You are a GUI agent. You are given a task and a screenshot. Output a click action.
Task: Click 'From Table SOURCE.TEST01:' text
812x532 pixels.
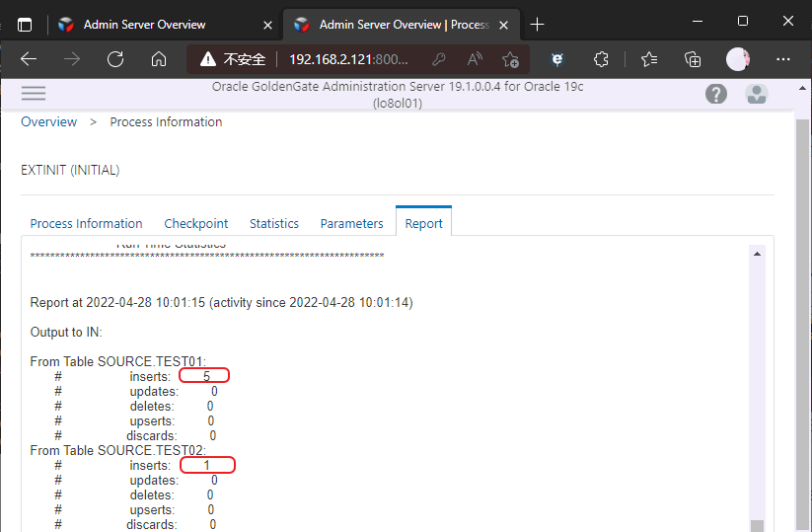click(118, 361)
